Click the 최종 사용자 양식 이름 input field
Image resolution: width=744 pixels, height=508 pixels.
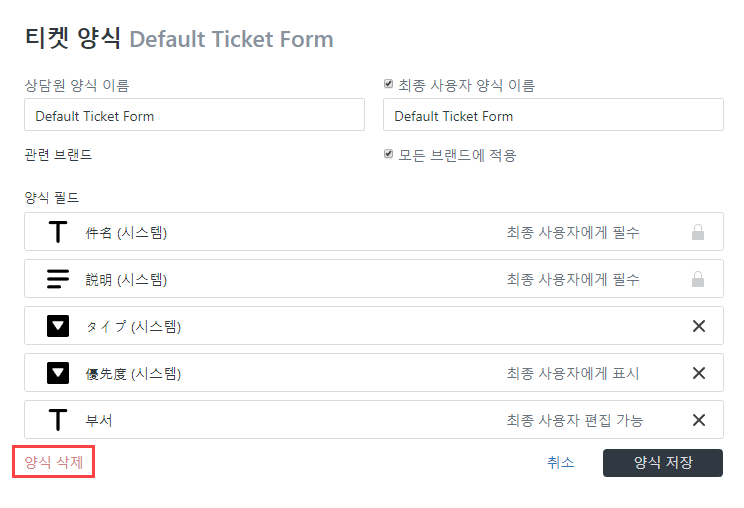553,116
